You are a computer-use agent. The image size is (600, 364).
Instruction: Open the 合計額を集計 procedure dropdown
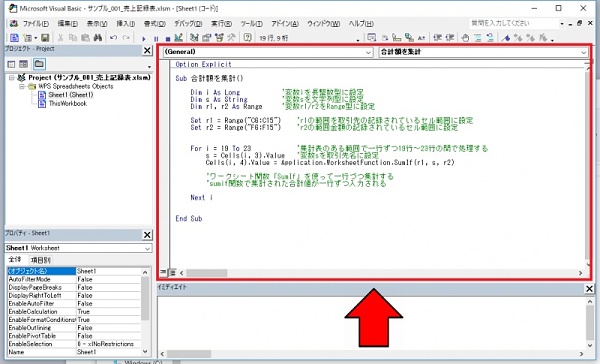483,52
